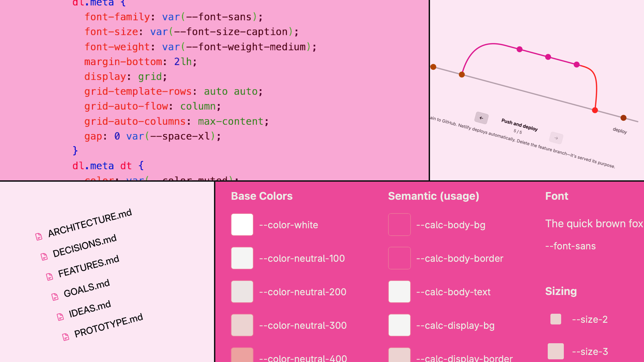Screen dimensions: 644x362
Task: Click the --calc-body-text swatch
Action: click(399, 292)
